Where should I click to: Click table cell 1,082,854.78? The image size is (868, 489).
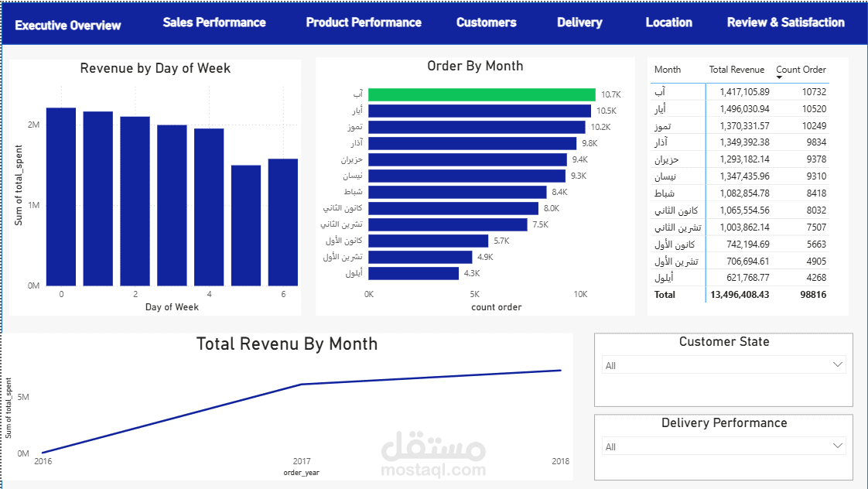(x=744, y=193)
